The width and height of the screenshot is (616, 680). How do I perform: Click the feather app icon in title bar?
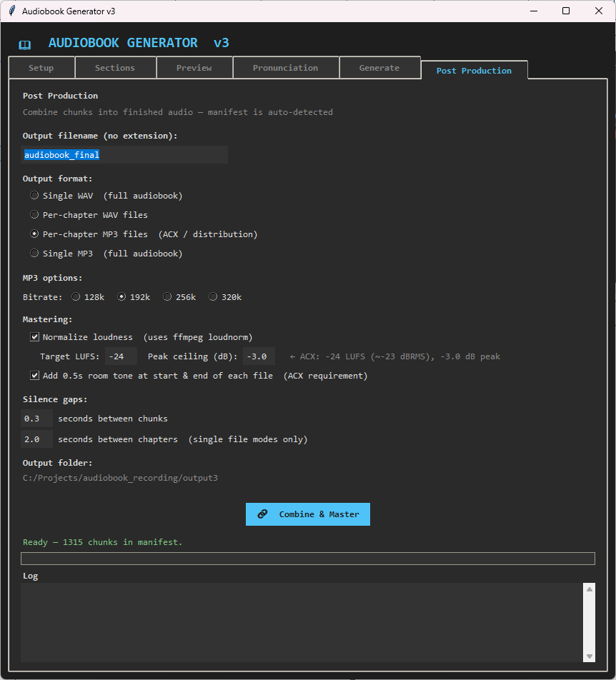(12, 11)
